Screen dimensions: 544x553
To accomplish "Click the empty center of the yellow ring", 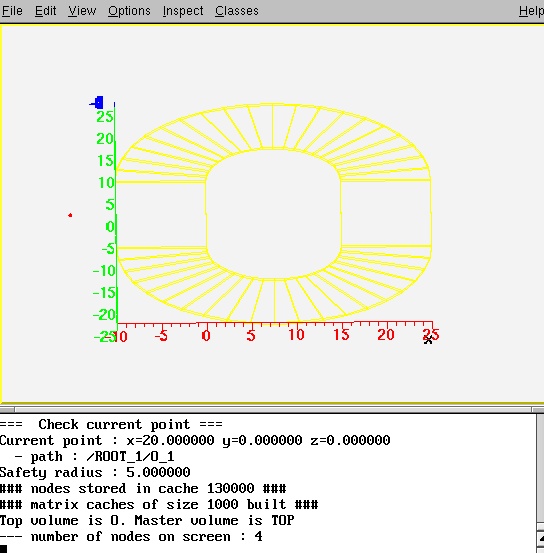I will 273,214.
